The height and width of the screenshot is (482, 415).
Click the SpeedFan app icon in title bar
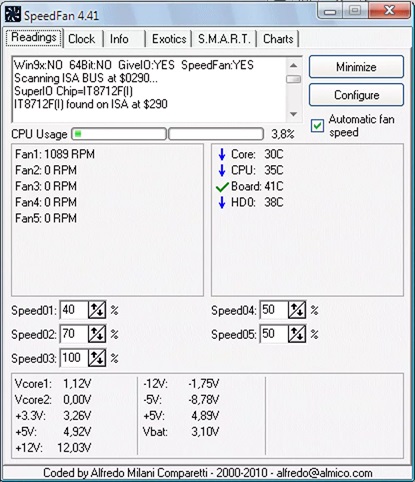click(x=13, y=15)
